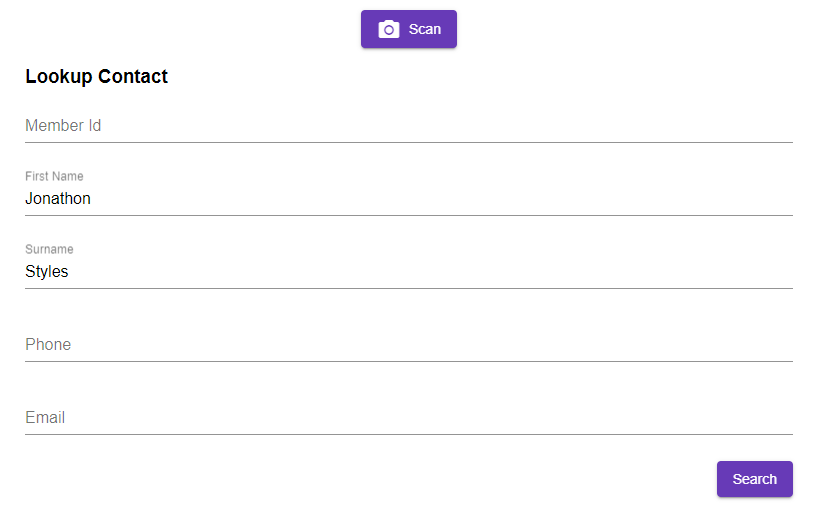
Task: Click the small Surname floating label
Action: coord(49,249)
